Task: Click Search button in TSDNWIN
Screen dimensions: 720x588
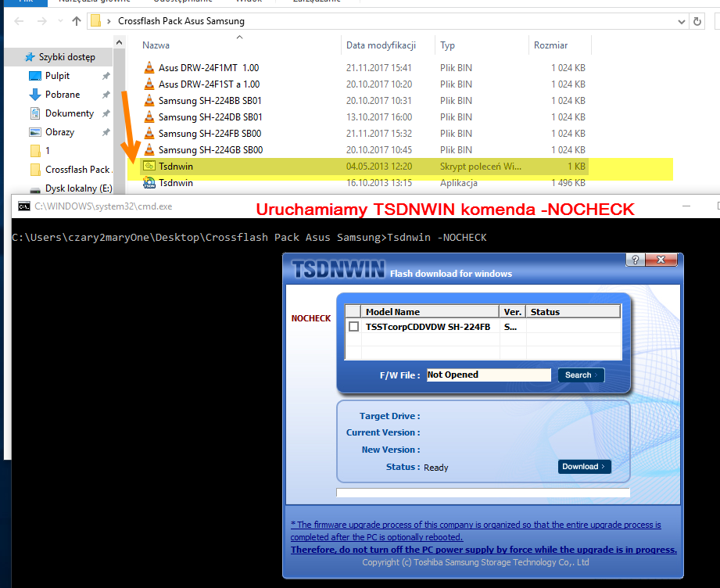Action: (x=581, y=375)
